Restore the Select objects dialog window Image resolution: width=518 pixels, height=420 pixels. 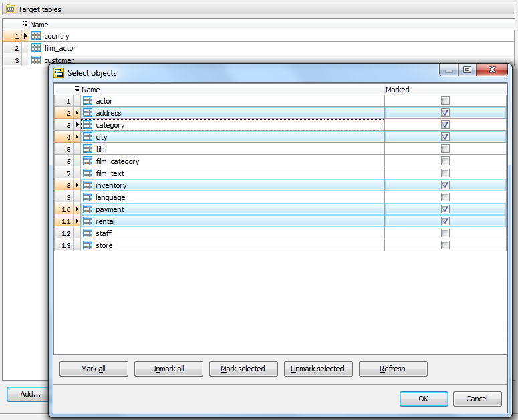467,70
